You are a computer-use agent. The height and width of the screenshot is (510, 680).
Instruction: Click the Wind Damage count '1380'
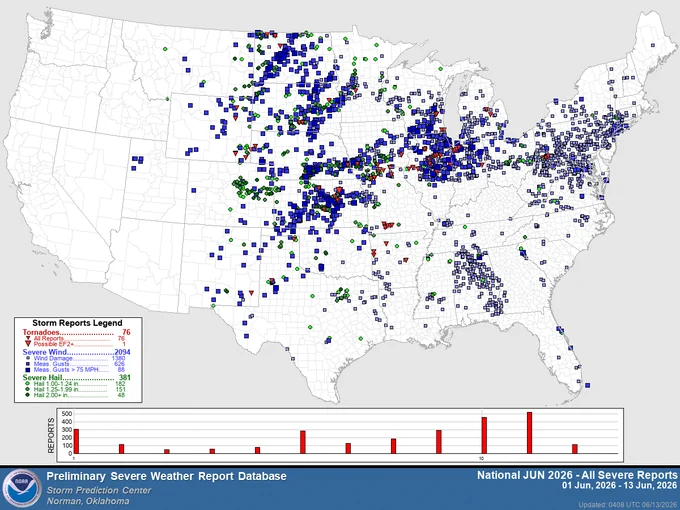[x=118, y=358]
